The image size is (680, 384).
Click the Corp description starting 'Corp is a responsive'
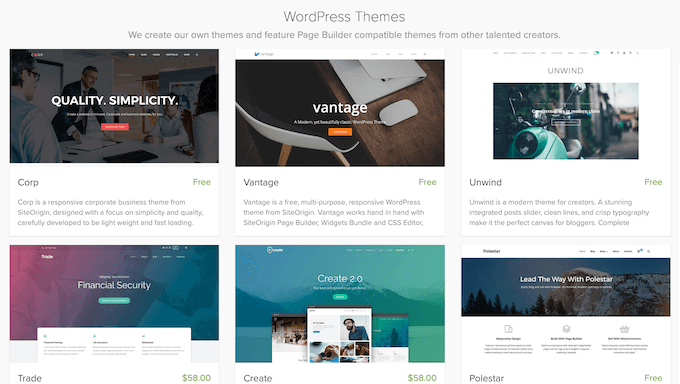click(x=111, y=212)
